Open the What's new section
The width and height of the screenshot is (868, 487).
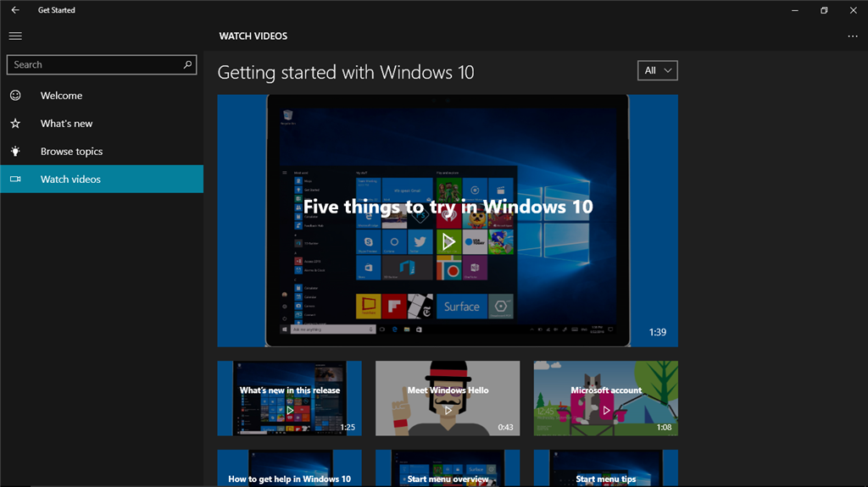tap(102, 124)
